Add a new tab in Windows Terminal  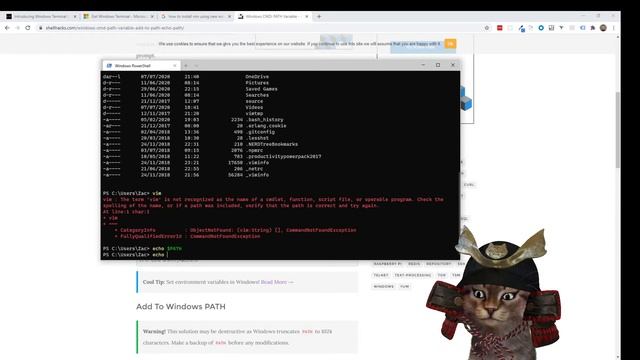[x=186, y=65]
